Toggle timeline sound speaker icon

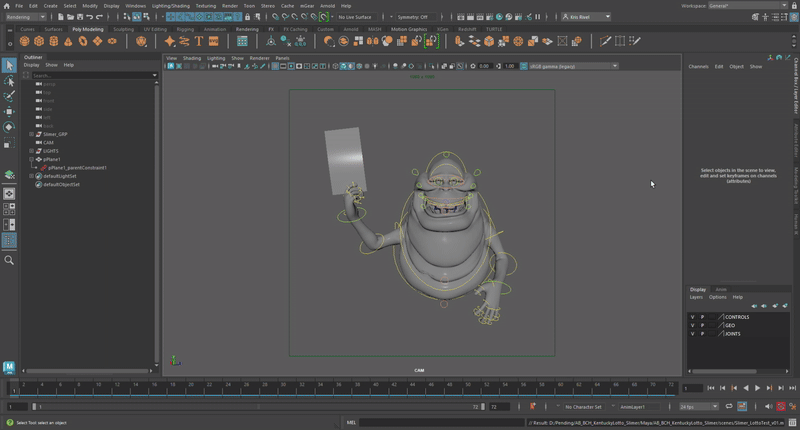pyautogui.click(x=768, y=407)
